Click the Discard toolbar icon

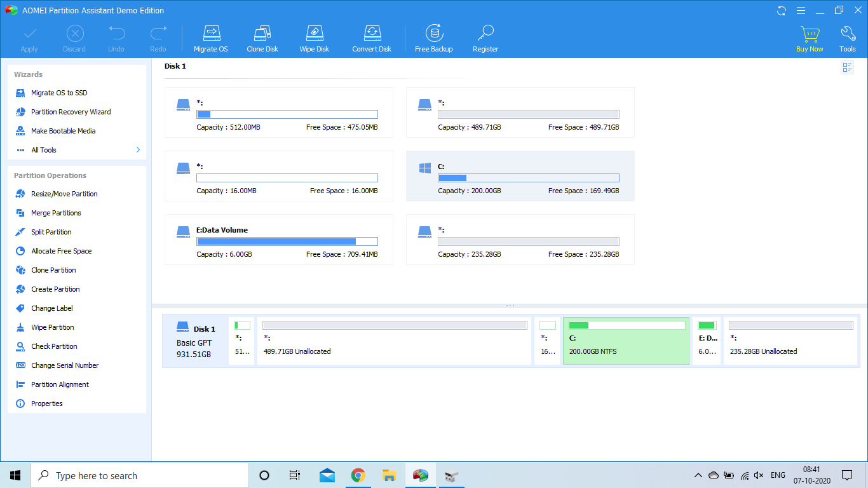point(74,39)
